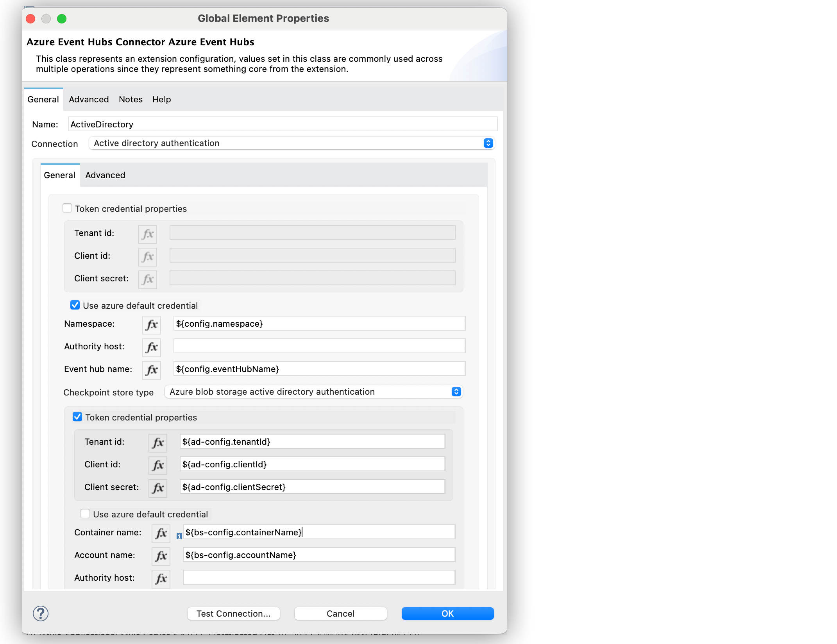Toggle expression mode for Namespace field
837x644 pixels.
(x=152, y=325)
